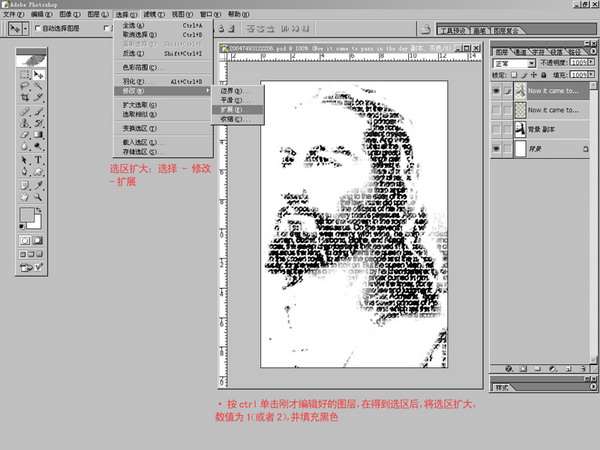
Task: Enable the 自动选择图层 checkbox
Action: (x=39, y=29)
